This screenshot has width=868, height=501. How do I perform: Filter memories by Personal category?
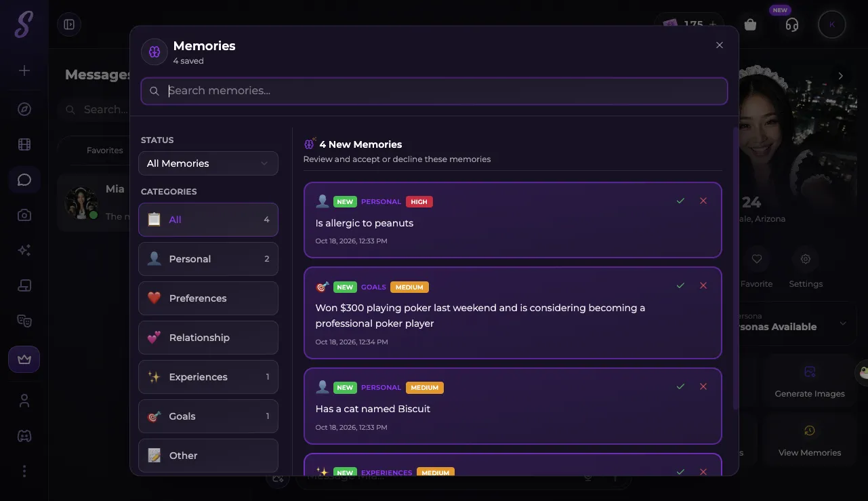pyautogui.click(x=208, y=259)
